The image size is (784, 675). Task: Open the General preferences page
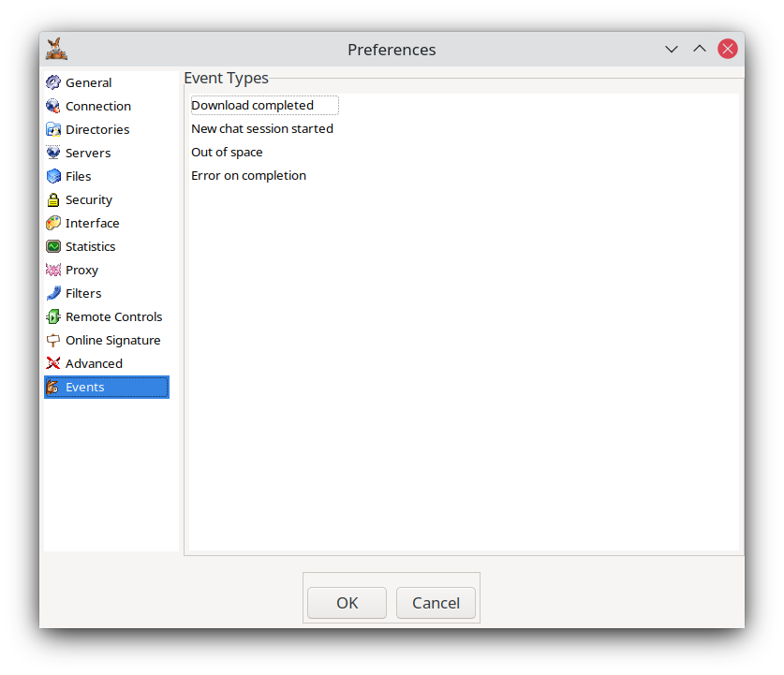click(88, 82)
